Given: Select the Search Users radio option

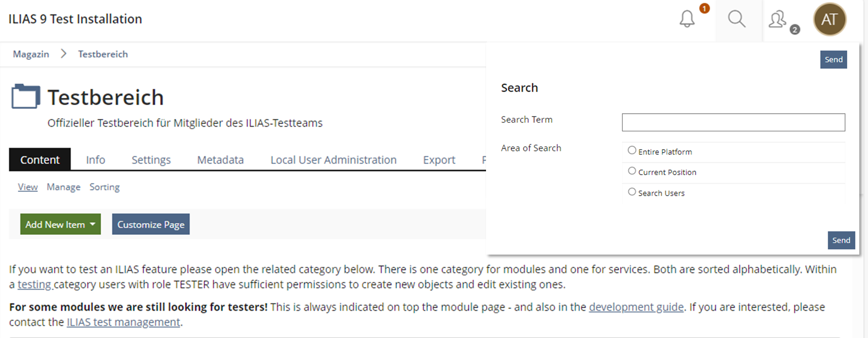Looking at the screenshot, I should [x=632, y=192].
